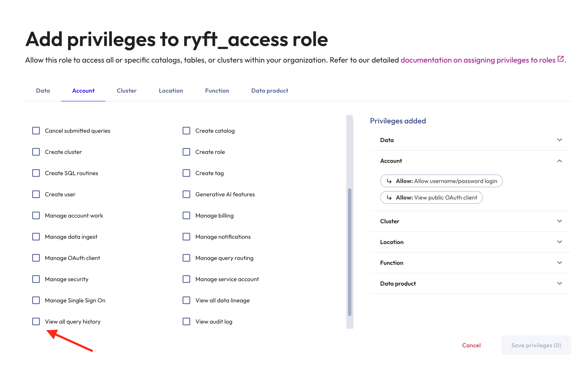Click the Cancel button

471,345
